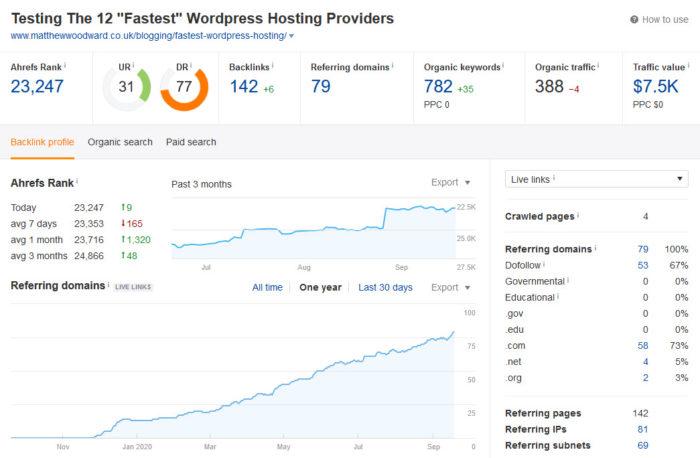Viewport: 700px width, 458px height.
Task: Switch to the Organic search tab
Action: 120,142
